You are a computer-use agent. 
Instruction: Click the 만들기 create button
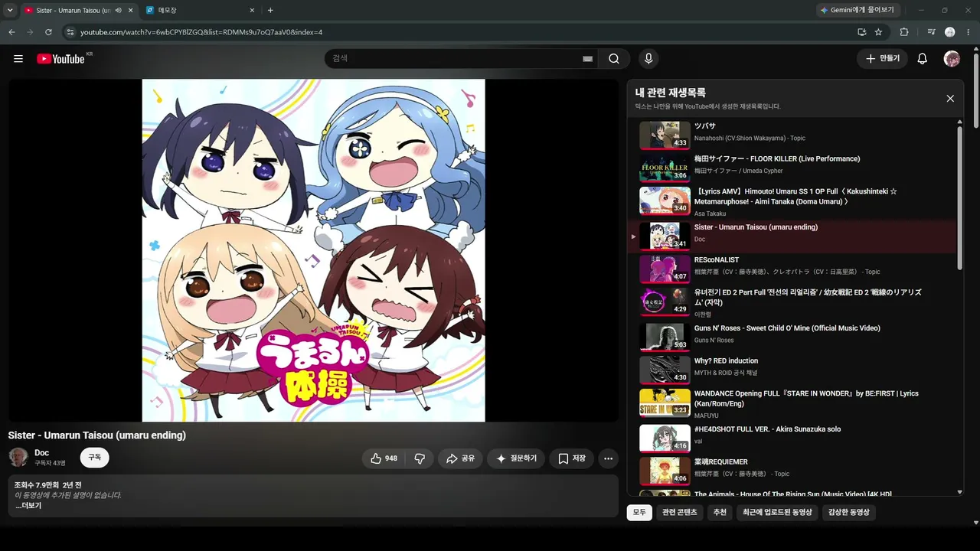882,59
